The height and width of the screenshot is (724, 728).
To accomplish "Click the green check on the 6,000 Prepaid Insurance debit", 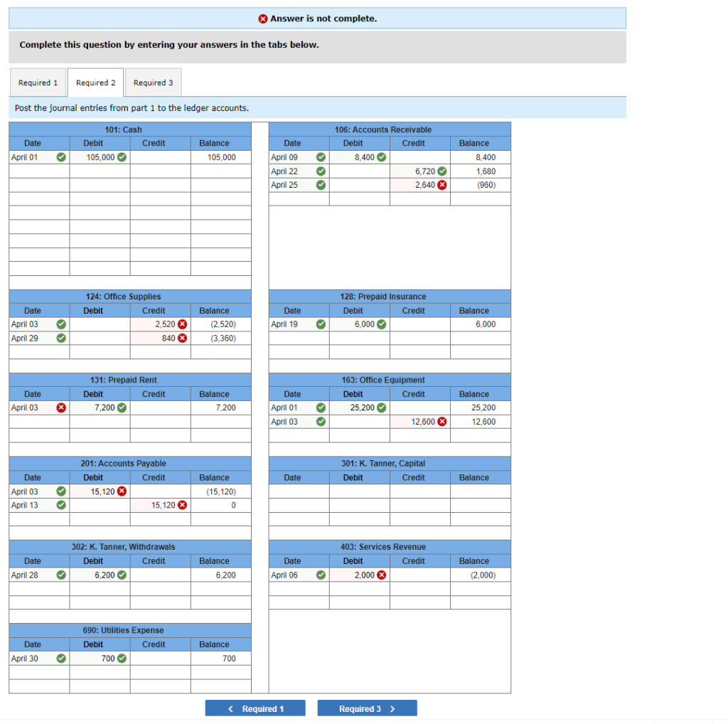I will [381, 324].
